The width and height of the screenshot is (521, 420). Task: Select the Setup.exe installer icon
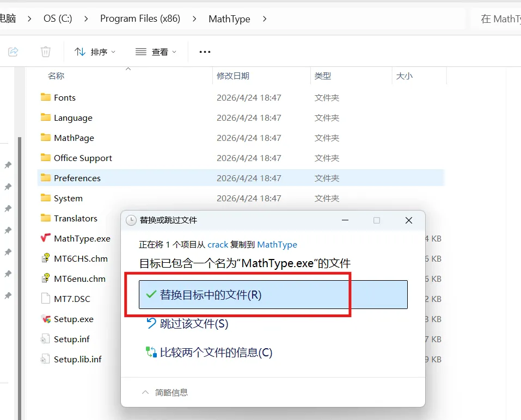[46, 319]
